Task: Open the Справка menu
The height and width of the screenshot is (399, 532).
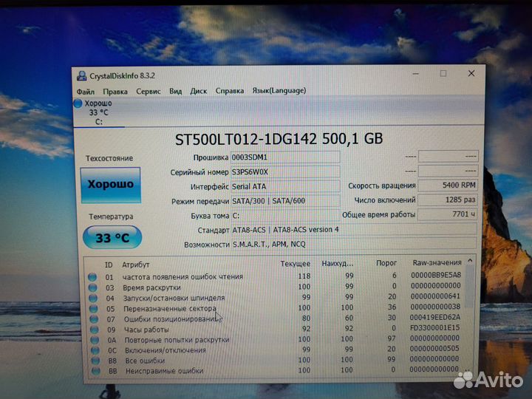Action: [x=230, y=91]
